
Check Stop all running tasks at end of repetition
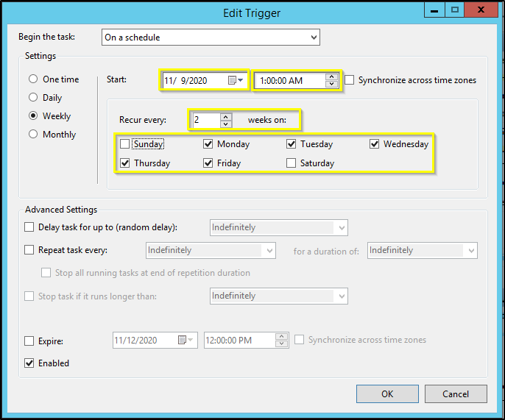(x=46, y=273)
